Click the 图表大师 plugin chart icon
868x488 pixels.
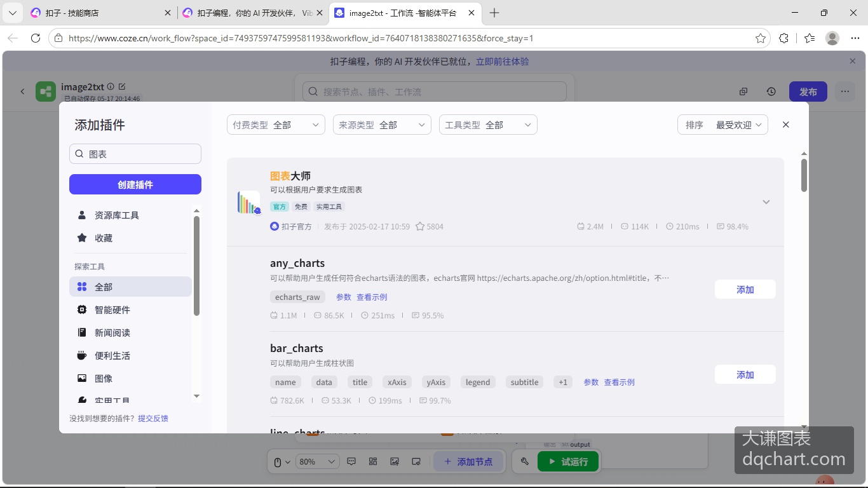[248, 202]
